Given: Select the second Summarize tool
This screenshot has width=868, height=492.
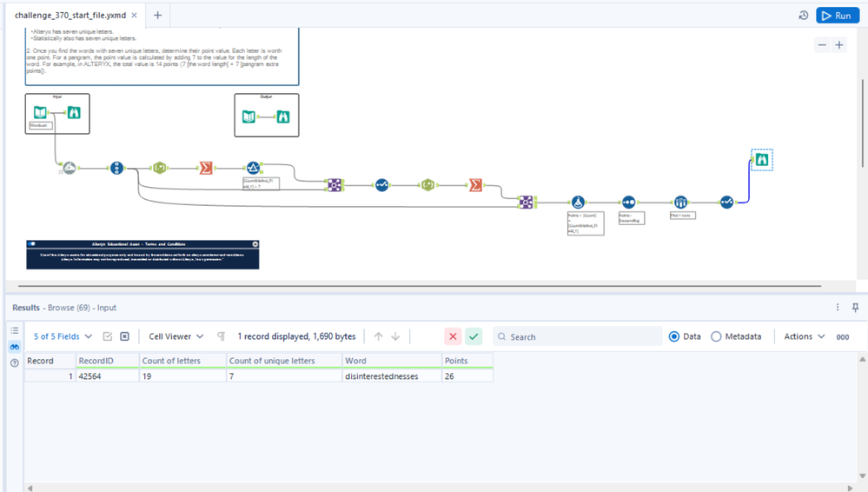Looking at the screenshot, I should (475, 185).
